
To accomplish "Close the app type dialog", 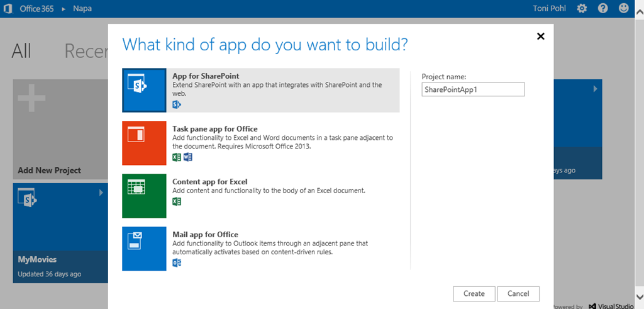I will (x=540, y=37).
